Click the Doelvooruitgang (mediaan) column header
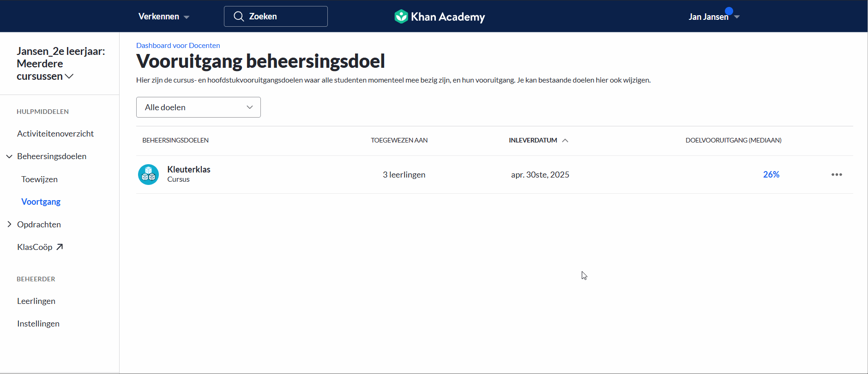This screenshot has width=868, height=374. click(x=733, y=140)
